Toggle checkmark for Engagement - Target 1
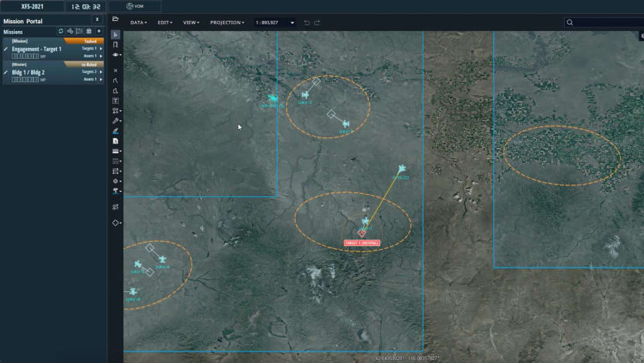 point(5,49)
